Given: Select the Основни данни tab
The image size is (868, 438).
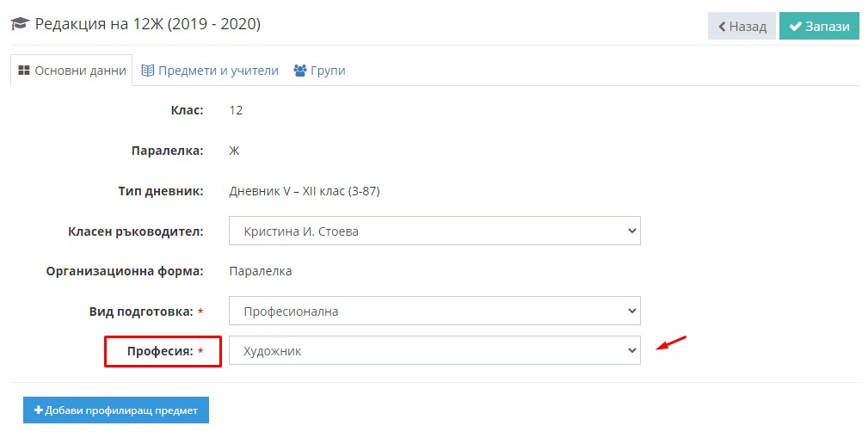Looking at the screenshot, I should (x=71, y=71).
